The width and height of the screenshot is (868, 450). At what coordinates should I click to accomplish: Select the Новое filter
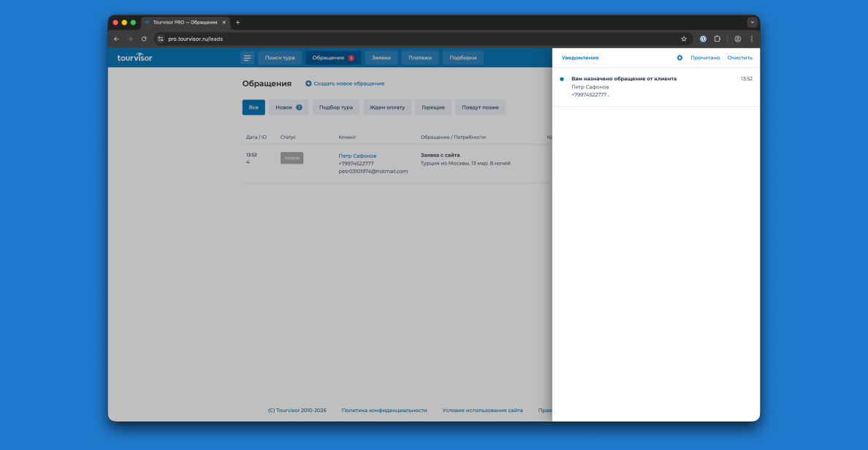289,107
